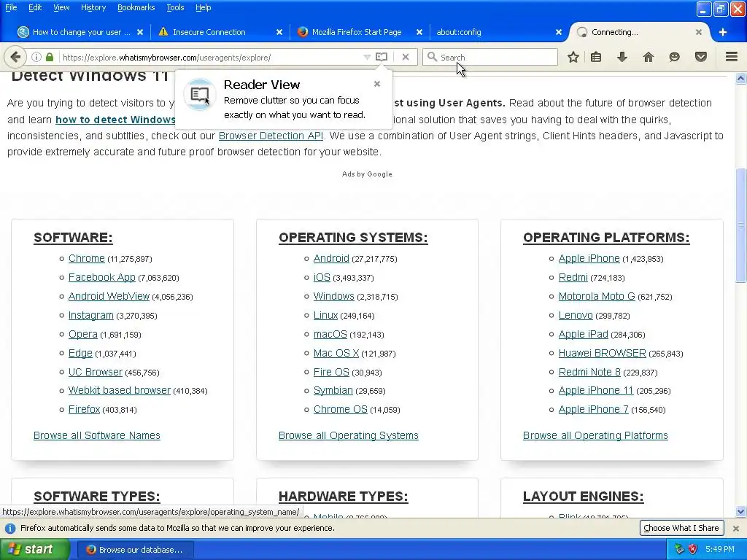
Task: Click Browse all Software Names
Action: [x=97, y=435]
